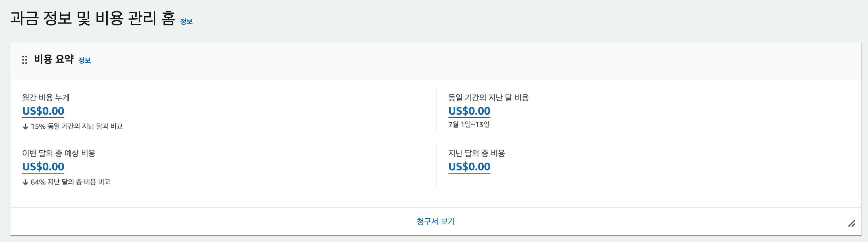
Task: Click the 과금 정보 및 비용 관리 홈 heading
Action: pos(93,18)
